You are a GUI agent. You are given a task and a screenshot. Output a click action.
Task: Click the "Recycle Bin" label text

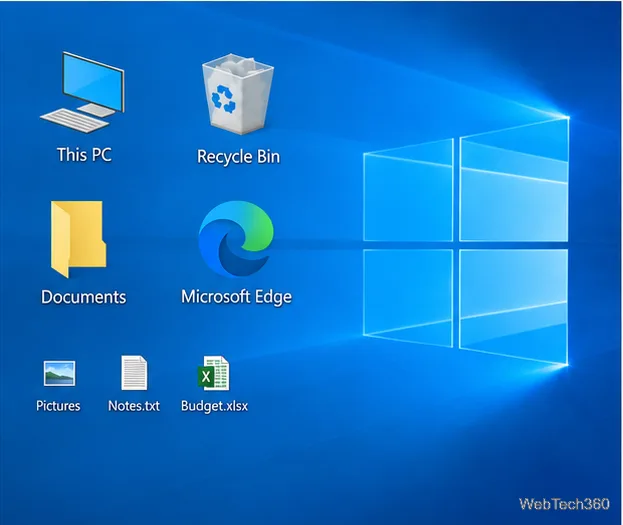click(x=238, y=157)
